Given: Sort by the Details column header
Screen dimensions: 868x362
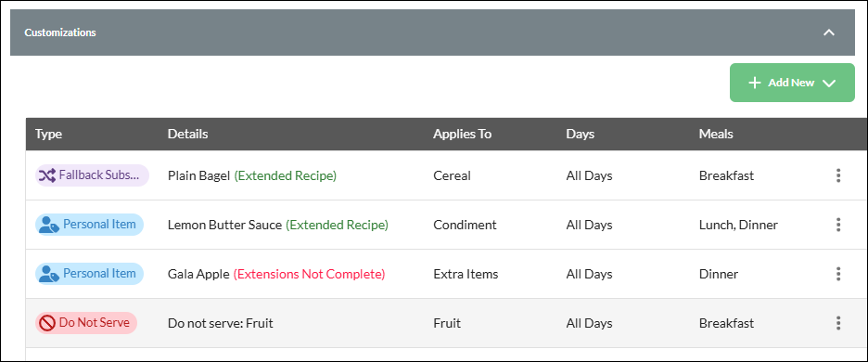Looking at the screenshot, I should click(x=187, y=135).
